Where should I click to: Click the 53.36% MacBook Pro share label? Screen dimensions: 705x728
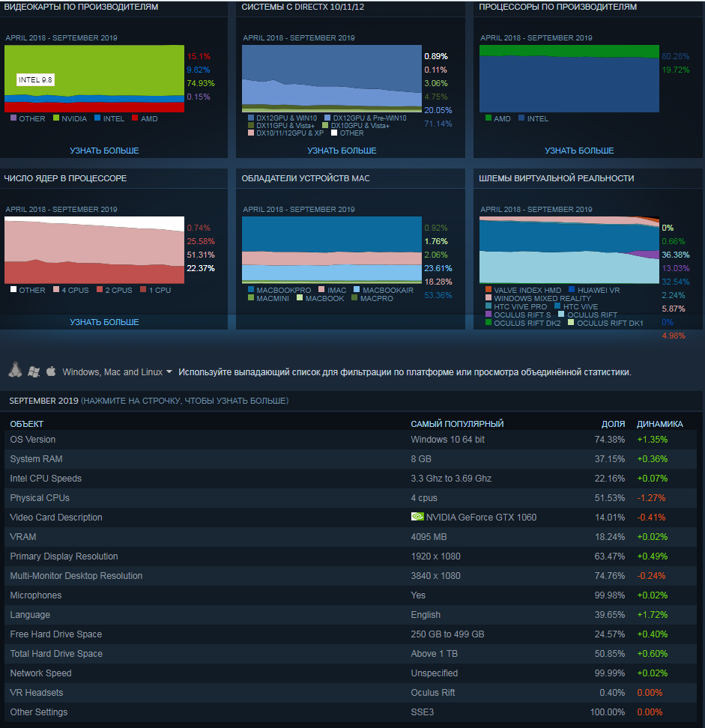tap(438, 295)
